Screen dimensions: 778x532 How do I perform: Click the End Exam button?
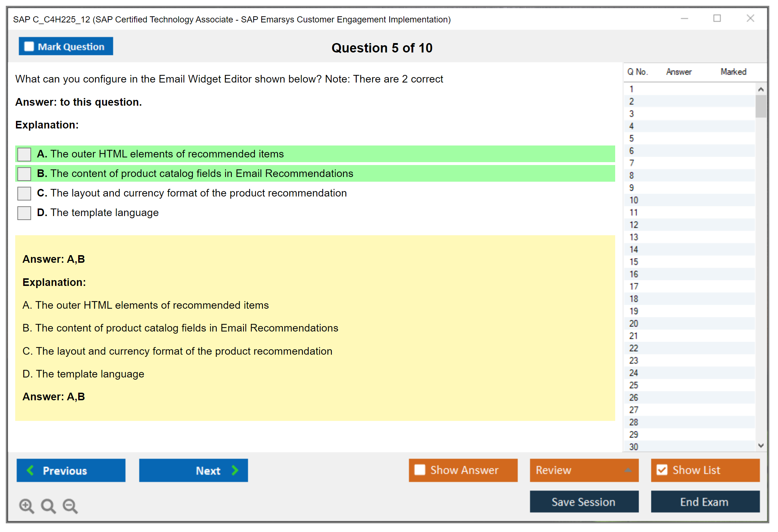point(705,502)
